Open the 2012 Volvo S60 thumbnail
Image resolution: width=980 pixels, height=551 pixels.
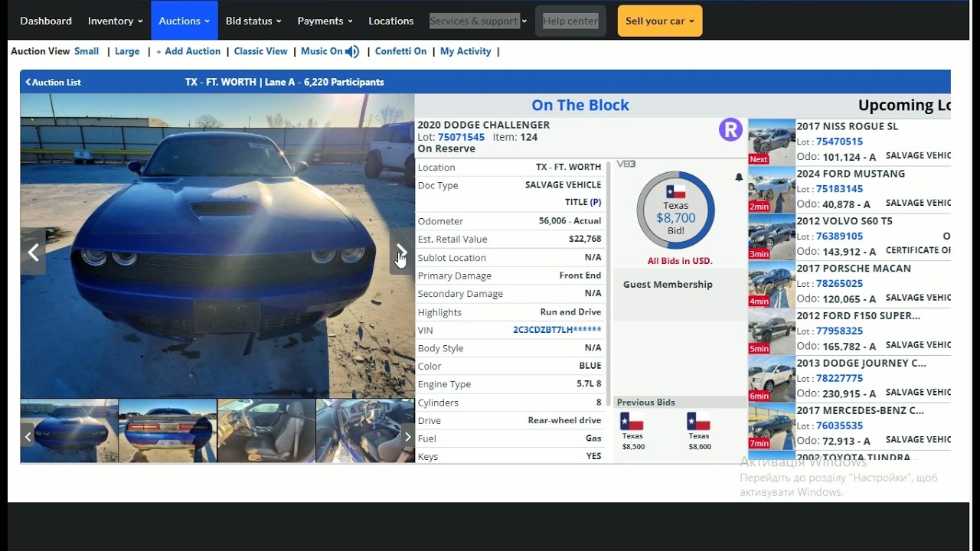tap(772, 237)
